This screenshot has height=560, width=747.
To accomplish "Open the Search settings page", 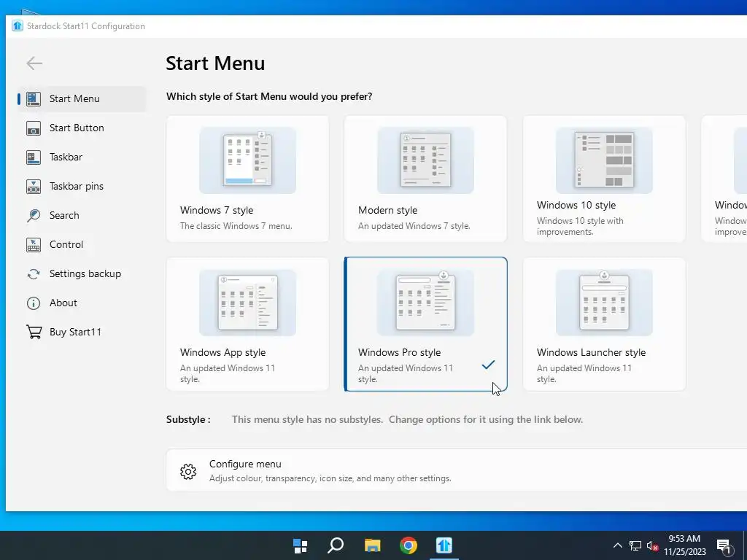I will click(64, 215).
